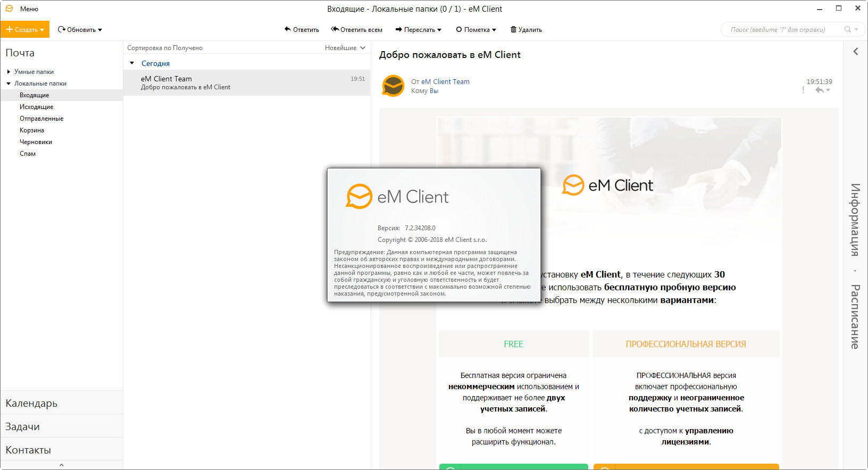Image resolution: width=868 pixels, height=470 pixels.
Task: Open the Обновить dropdown arrow
Action: [x=100, y=30]
